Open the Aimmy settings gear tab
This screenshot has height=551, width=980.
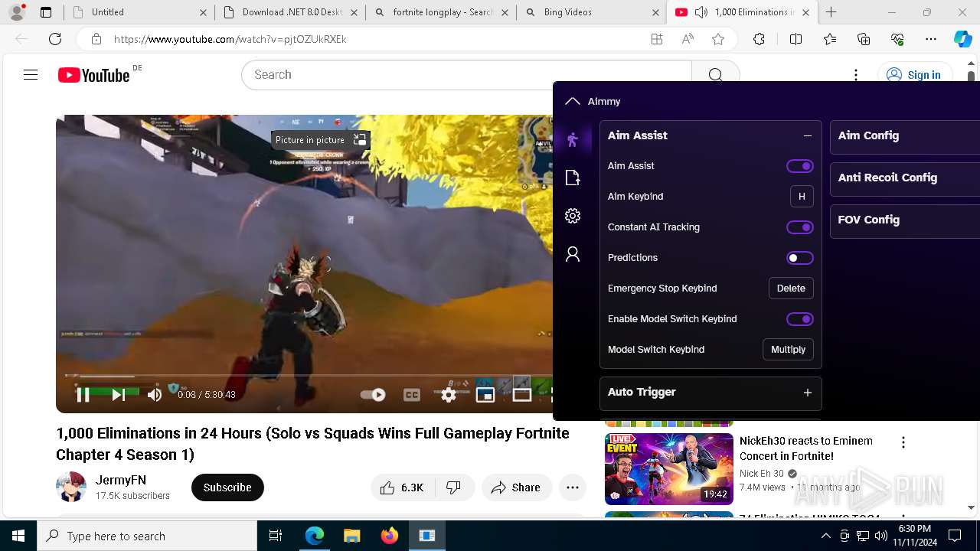[x=573, y=216]
